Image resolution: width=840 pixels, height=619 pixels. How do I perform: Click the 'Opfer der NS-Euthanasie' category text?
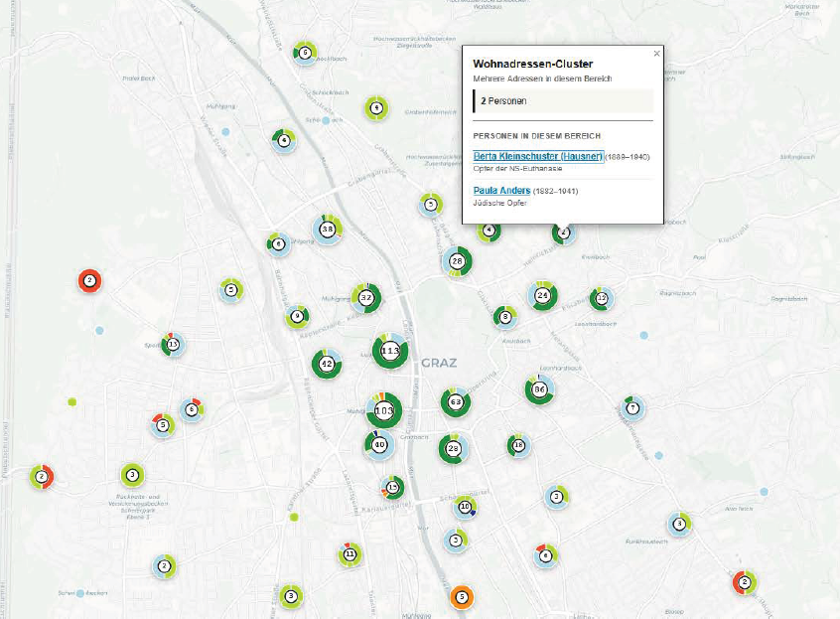517,168
